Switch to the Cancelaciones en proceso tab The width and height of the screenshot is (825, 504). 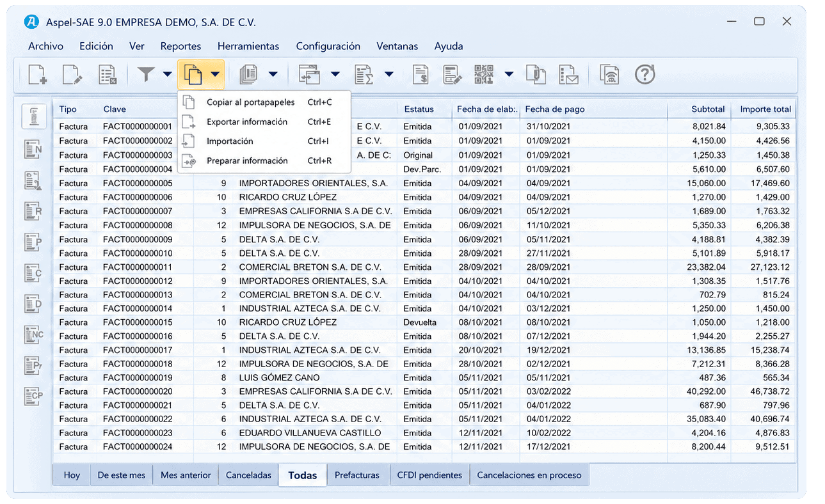529,475
